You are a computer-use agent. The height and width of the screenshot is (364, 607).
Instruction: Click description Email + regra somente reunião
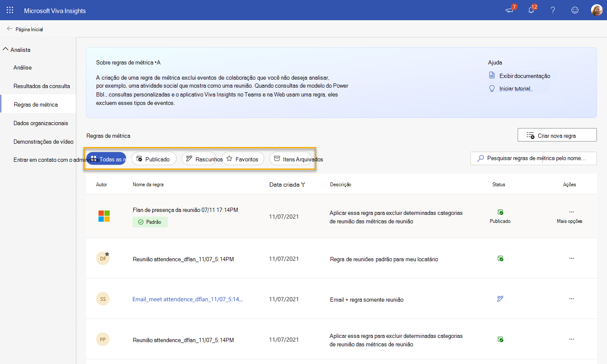pos(367,300)
